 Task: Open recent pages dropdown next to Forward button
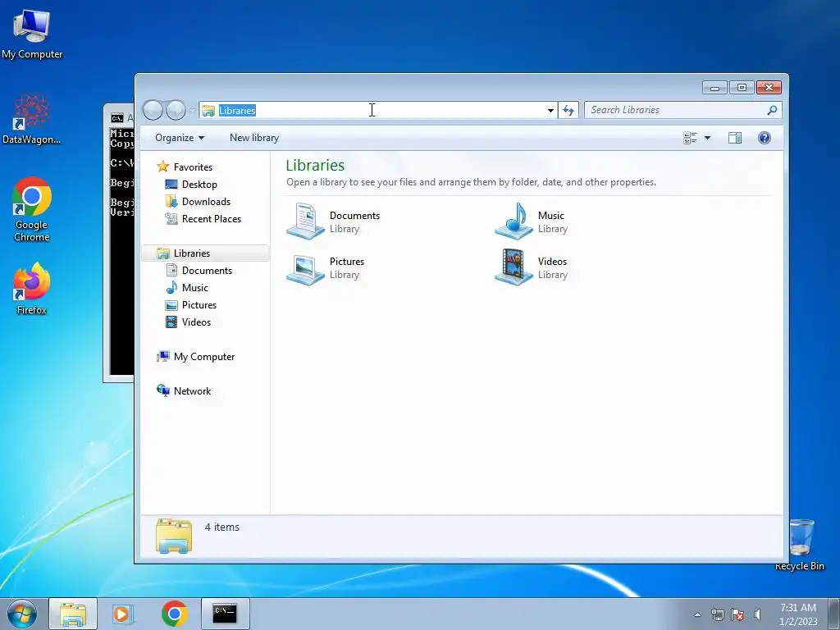pyautogui.click(x=192, y=111)
